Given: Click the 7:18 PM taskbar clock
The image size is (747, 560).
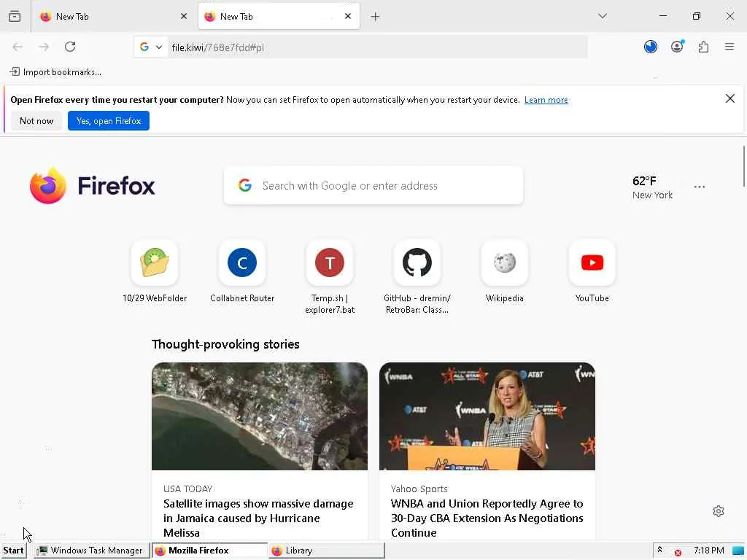Looking at the screenshot, I should pyautogui.click(x=708, y=551).
